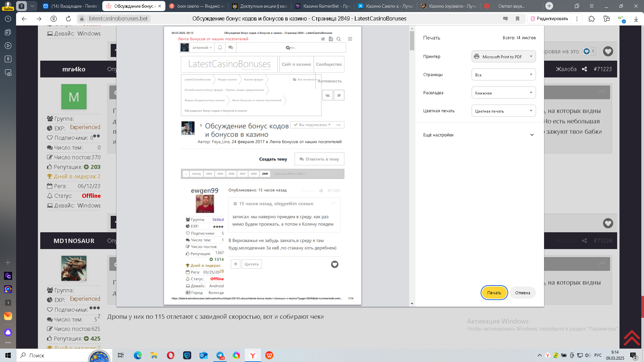Open the Принтер dropdown Microsoft Print to PDF
This screenshot has height=362, width=644.
pos(503,57)
